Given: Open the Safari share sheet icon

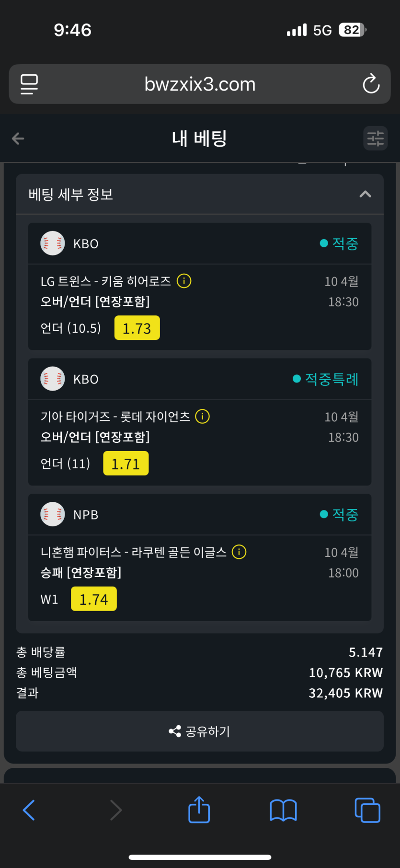Looking at the screenshot, I should (x=199, y=810).
